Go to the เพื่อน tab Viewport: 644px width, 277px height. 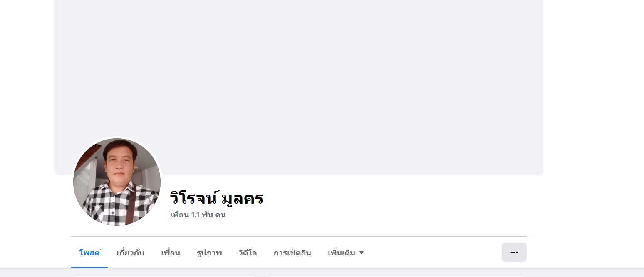pyautogui.click(x=171, y=253)
